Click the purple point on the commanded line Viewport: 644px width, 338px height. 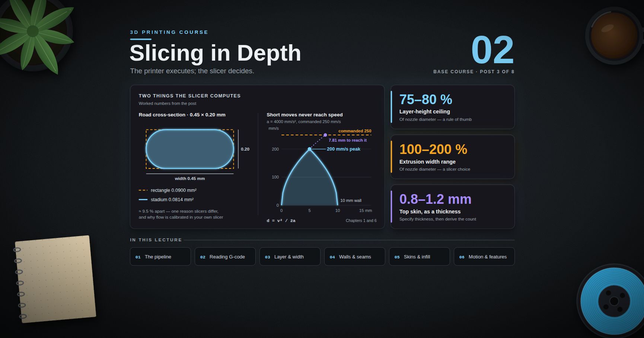tap(325, 135)
